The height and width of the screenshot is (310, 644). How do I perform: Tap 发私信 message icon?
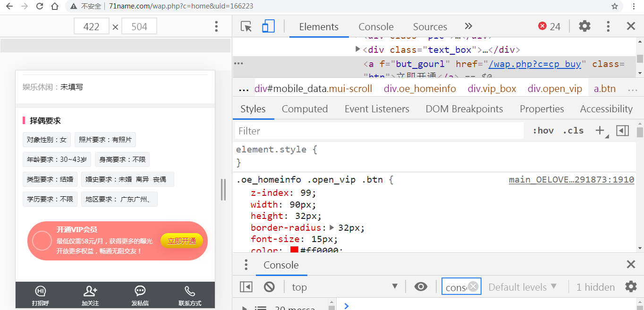point(140,296)
